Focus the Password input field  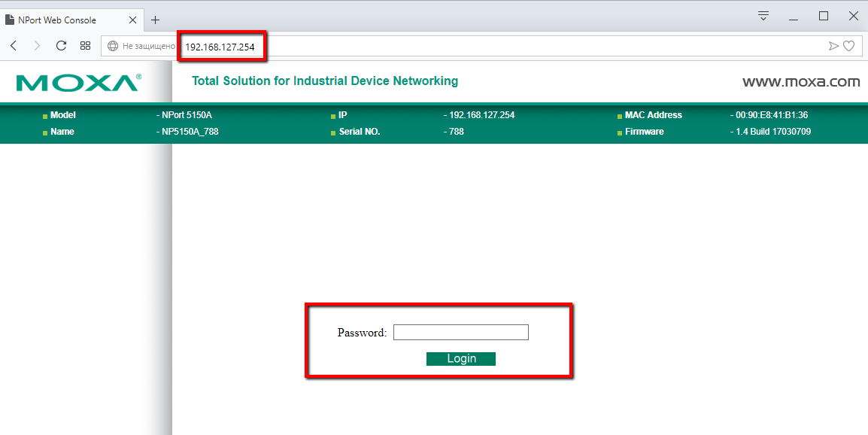(460, 333)
